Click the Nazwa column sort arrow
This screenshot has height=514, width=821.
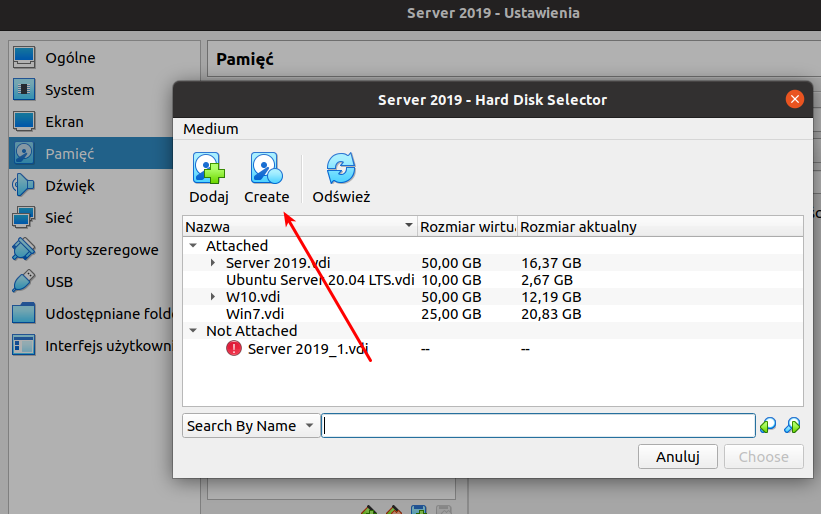(x=408, y=226)
